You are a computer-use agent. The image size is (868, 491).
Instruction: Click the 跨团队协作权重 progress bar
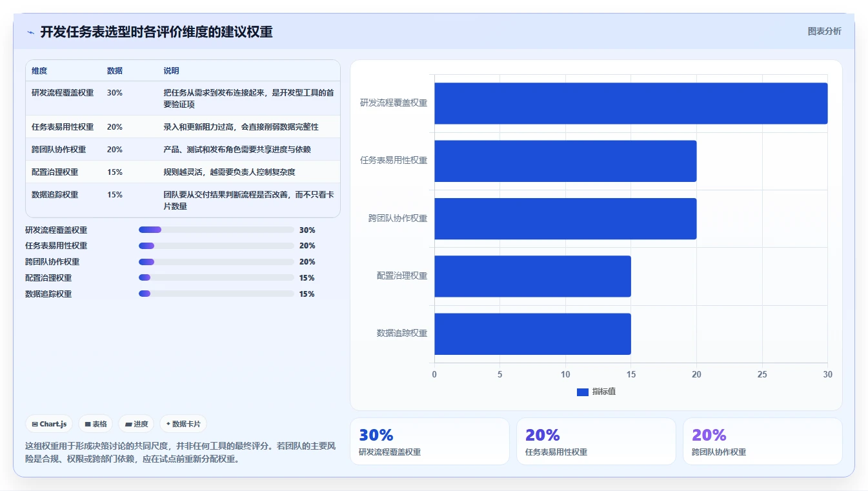pos(216,262)
